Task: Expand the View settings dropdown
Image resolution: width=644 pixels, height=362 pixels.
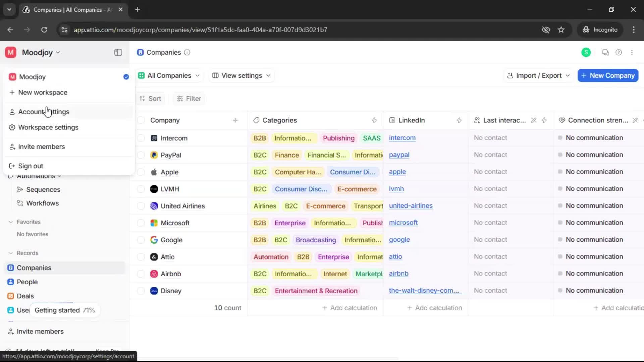Action: click(x=241, y=75)
